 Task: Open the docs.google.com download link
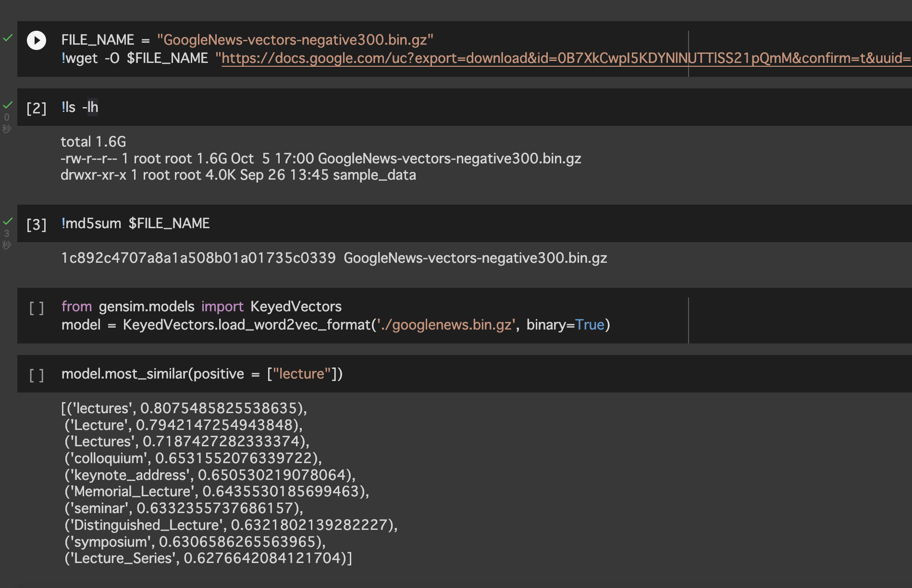[566, 58]
